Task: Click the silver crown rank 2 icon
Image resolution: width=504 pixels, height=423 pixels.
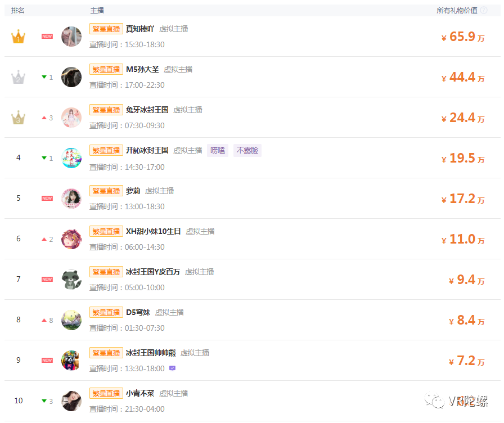Action: [19, 77]
